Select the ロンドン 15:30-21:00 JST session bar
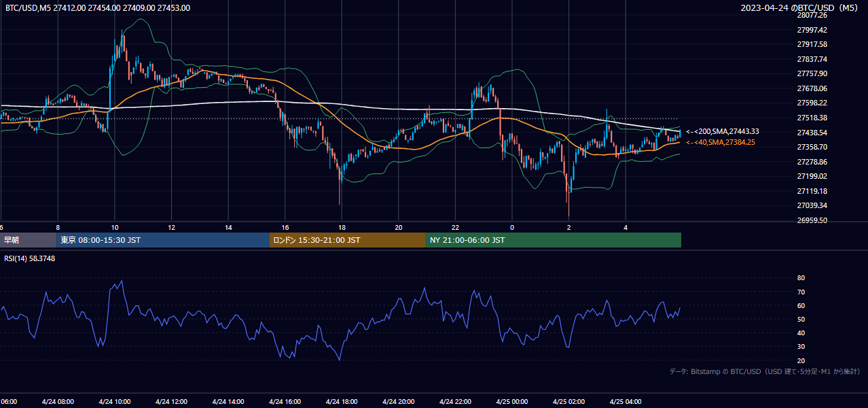This screenshot has height=408, width=868. point(348,240)
